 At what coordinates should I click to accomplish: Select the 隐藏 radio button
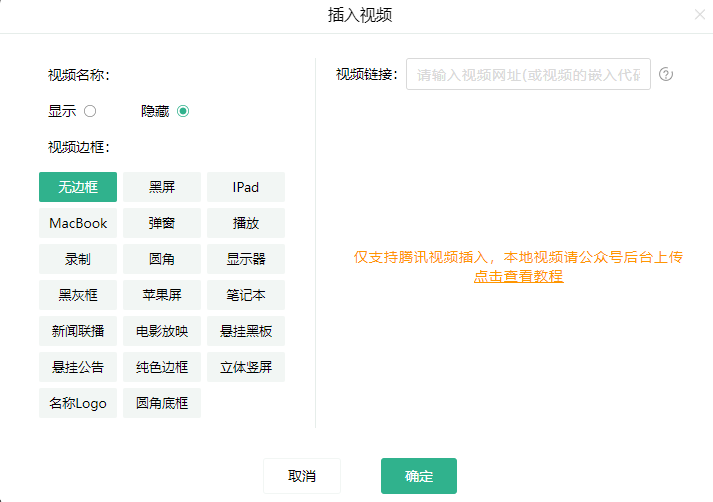click(x=183, y=111)
